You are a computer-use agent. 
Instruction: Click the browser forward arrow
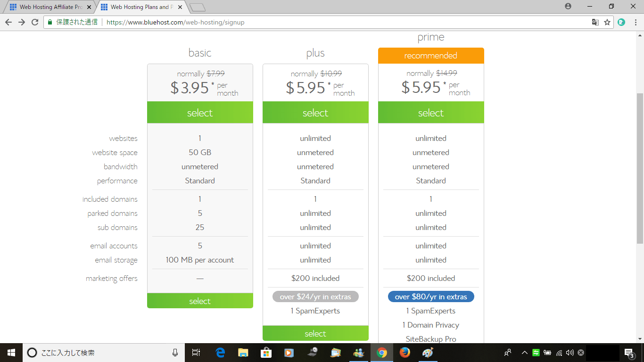point(22,22)
